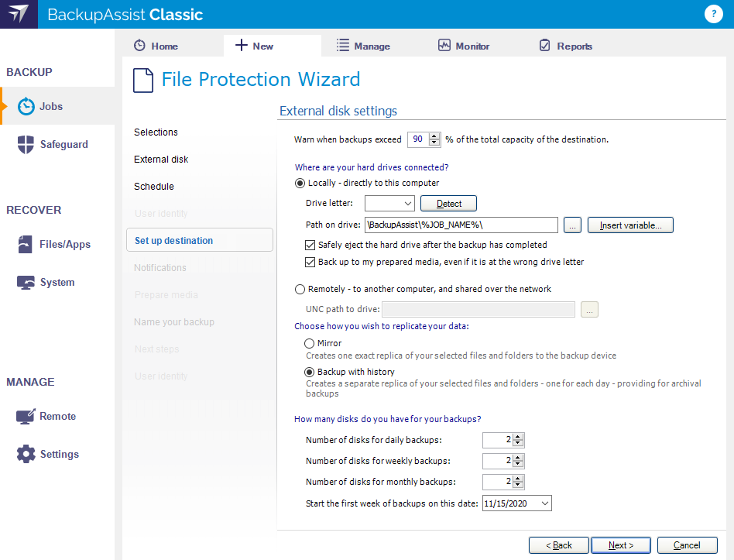Open Files/Apps under Recover
This screenshot has width=734, height=560.
(x=57, y=245)
